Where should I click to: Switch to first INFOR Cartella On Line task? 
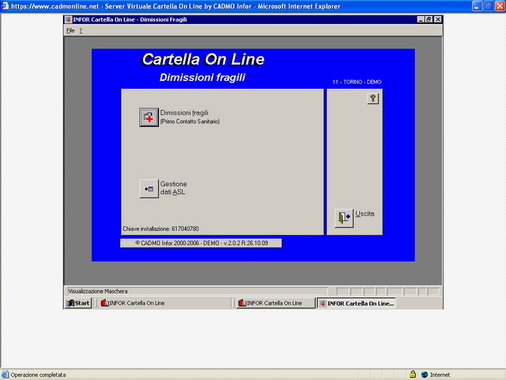coord(133,303)
